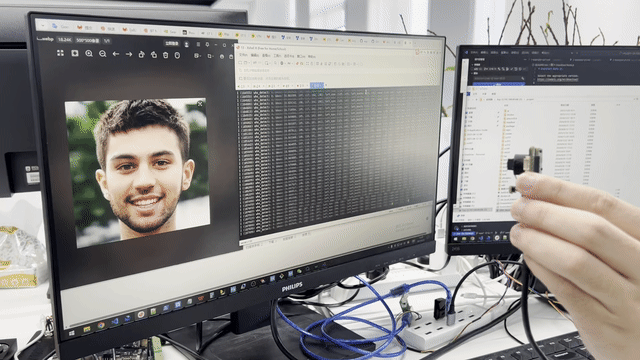Click the login button in image viewer title bar
This screenshot has width=640, height=360.
coord(171,43)
